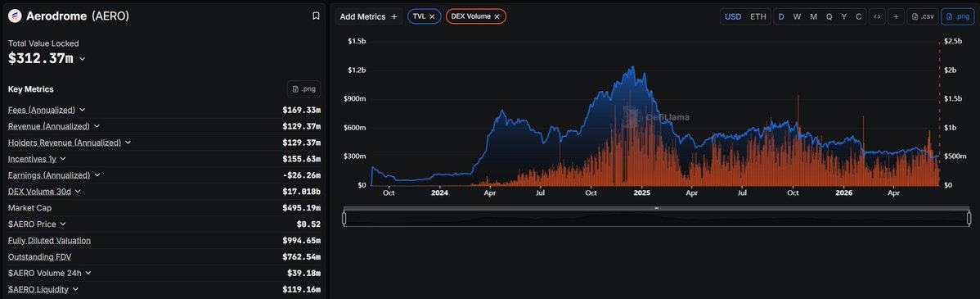Expand Incentives 1y row
The height and width of the screenshot is (299, 980).
click(63, 159)
